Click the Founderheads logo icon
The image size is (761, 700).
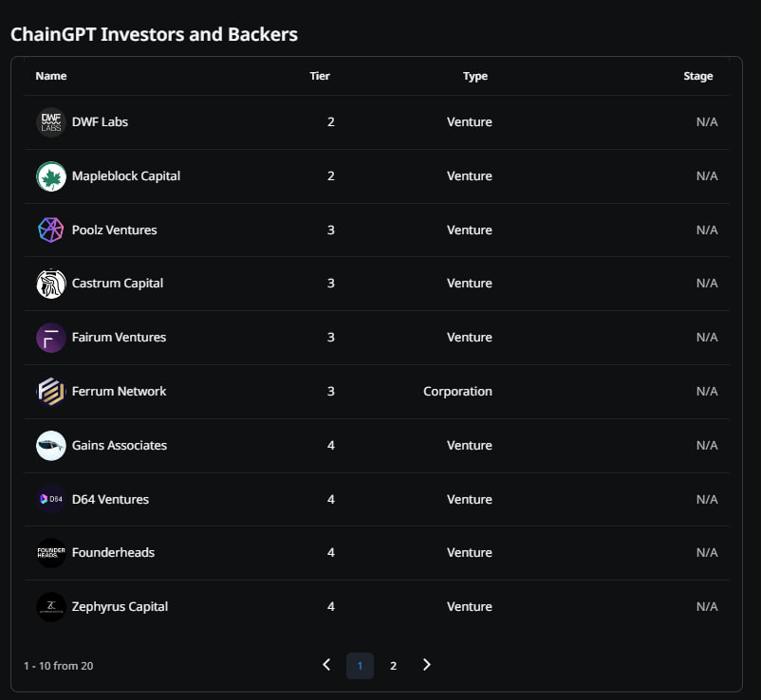coord(51,553)
